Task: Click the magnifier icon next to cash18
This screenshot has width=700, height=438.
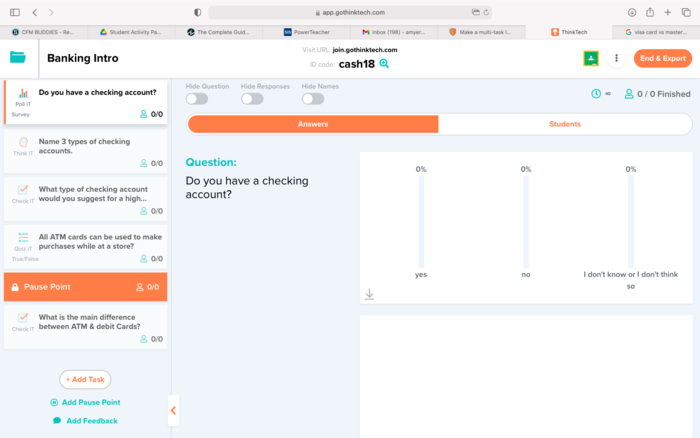Action: pyautogui.click(x=384, y=64)
